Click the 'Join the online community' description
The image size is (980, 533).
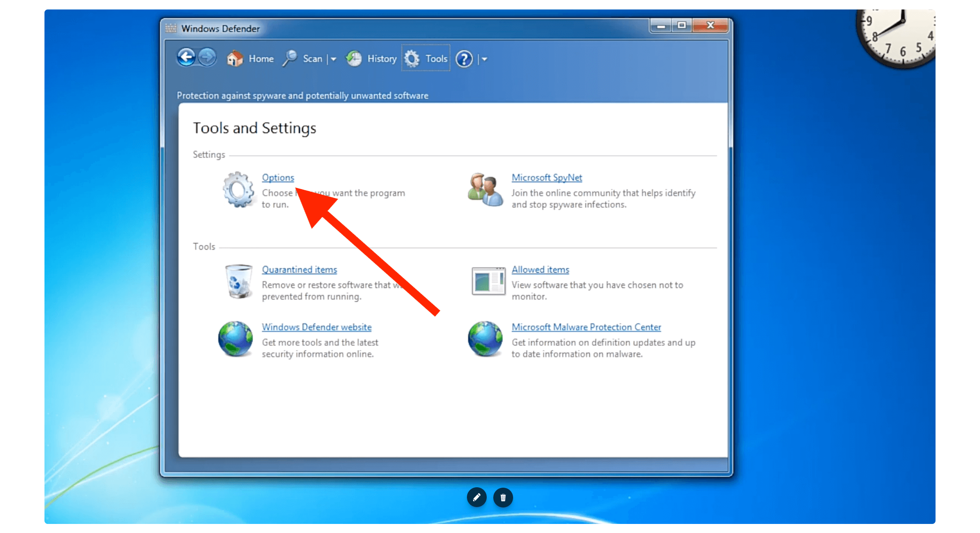point(603,199)
